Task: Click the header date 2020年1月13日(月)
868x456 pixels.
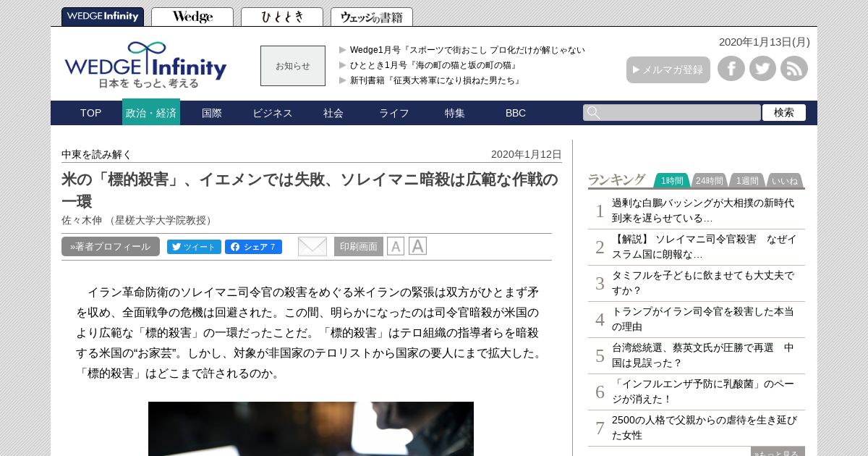Action: 765,42
